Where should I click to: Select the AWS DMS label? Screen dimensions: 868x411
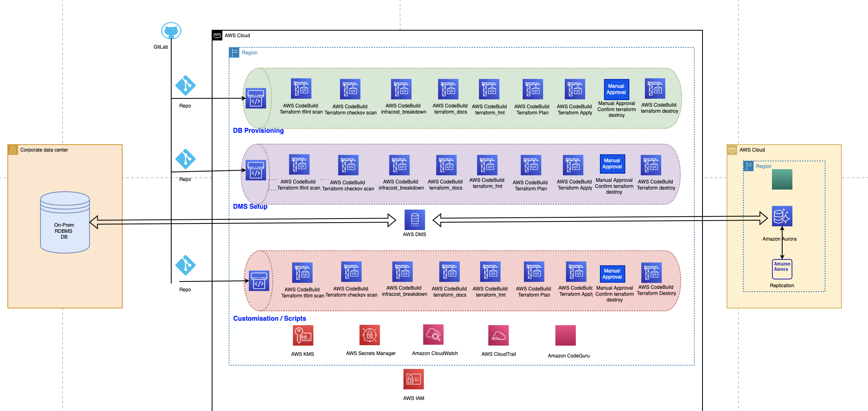[x=414, y=235]
